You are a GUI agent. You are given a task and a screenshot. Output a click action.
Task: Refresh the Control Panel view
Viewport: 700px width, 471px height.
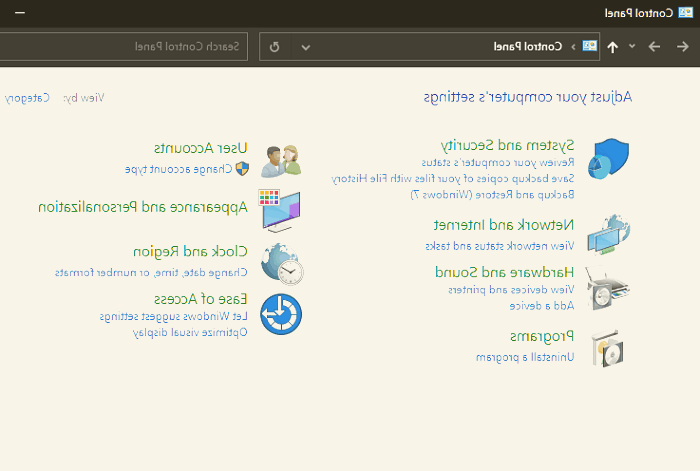coord(274,46)
